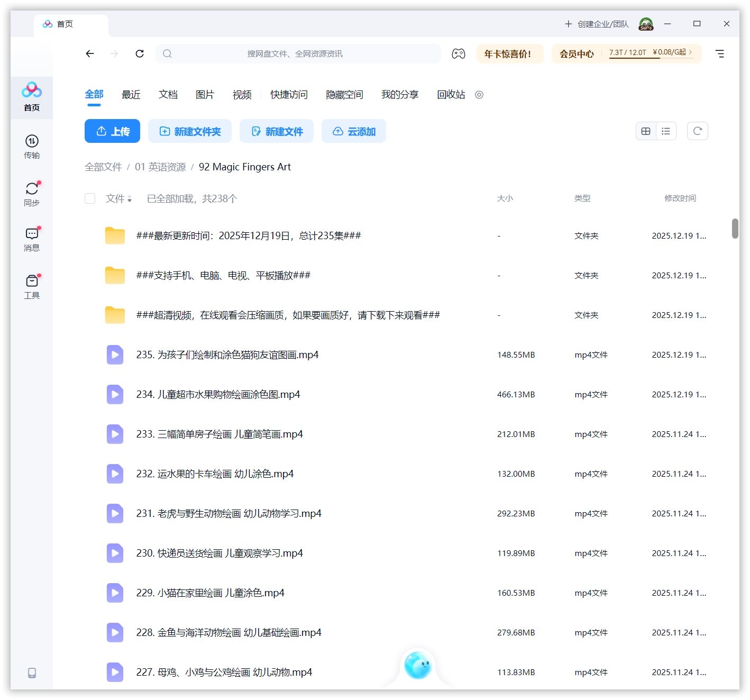Viewport: 750px width, 700px height.
Task: Open the hamburger menu at top right
Action: coord(719,53)
